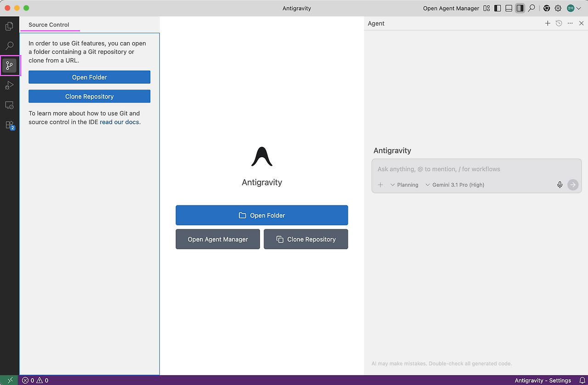Open the Extensions view with badge 2
The width and height of the screenshot is (588, 385).
pyautogui.click(x=9, y=125)
